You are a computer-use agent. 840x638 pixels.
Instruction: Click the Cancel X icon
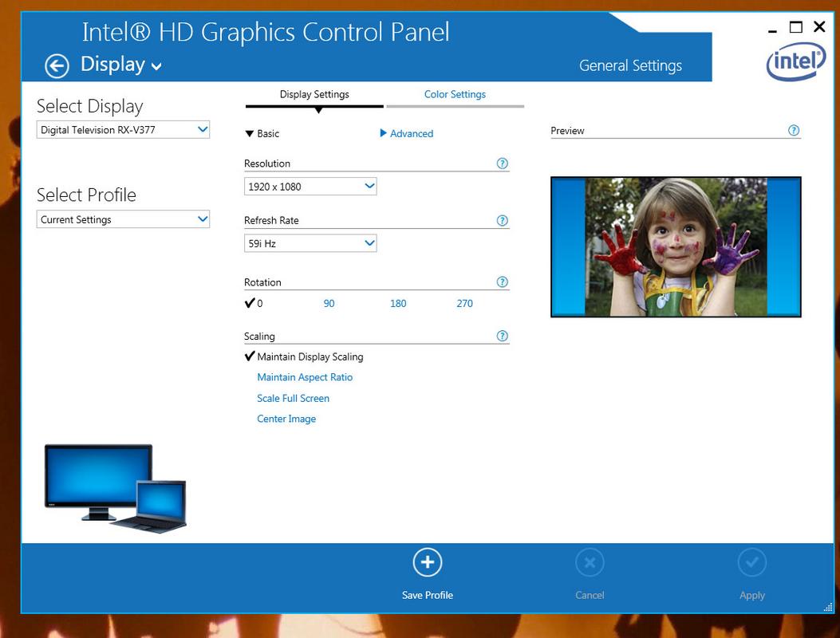[590, 562]
